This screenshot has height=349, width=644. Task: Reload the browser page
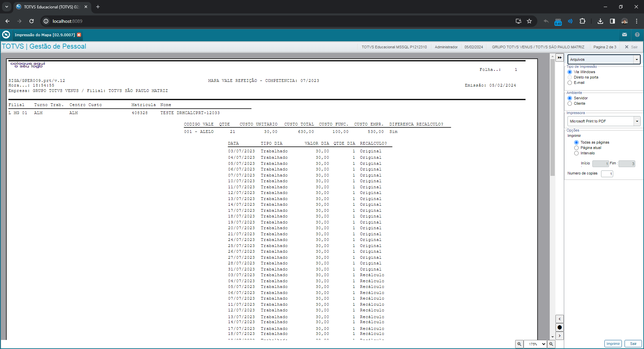[x=32, y=21]
